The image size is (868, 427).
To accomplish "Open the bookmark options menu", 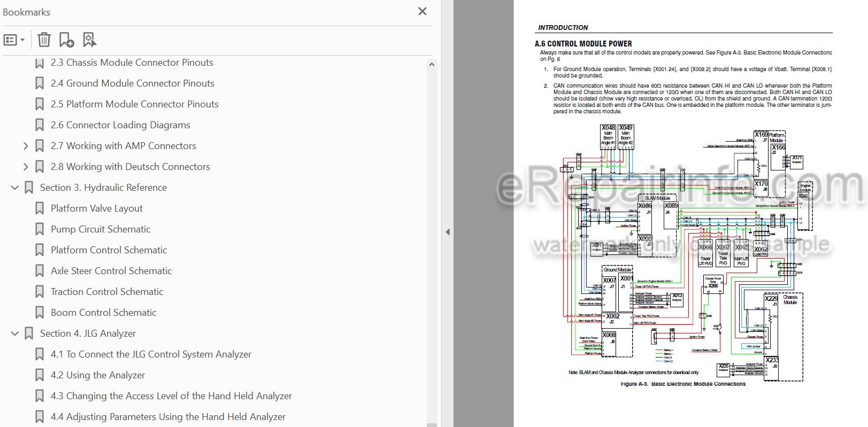I will (x=14, y=40).
